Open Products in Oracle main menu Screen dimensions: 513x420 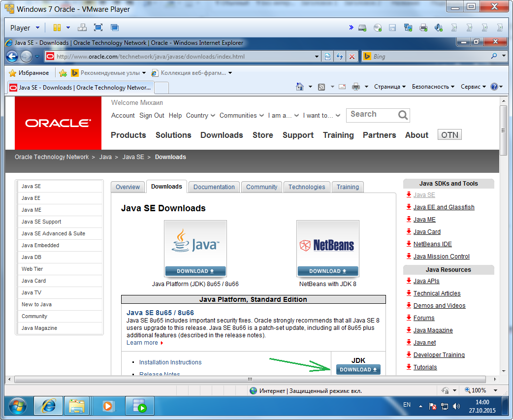(x=128, y=135)
